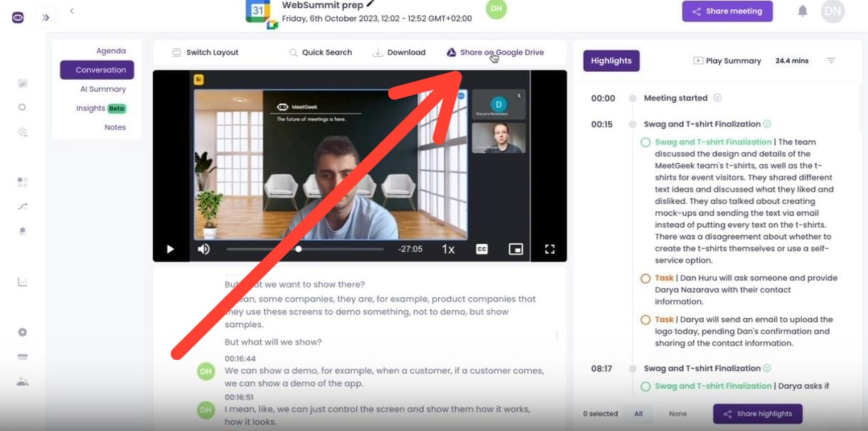Click Switch Layout
Image resolution: width=868 pixels, height=431 pixels.
(x=205, y=53)
